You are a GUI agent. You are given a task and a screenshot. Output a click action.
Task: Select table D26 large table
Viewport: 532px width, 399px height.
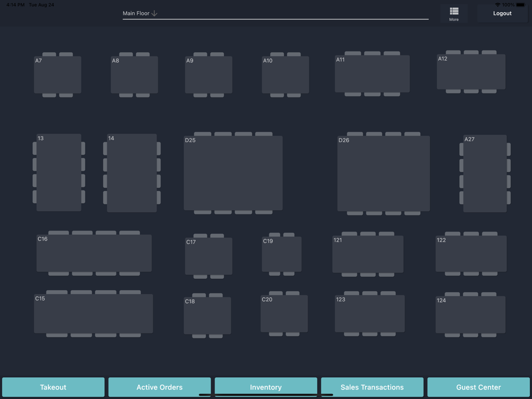pyautogui.click(x=384, y=174)
